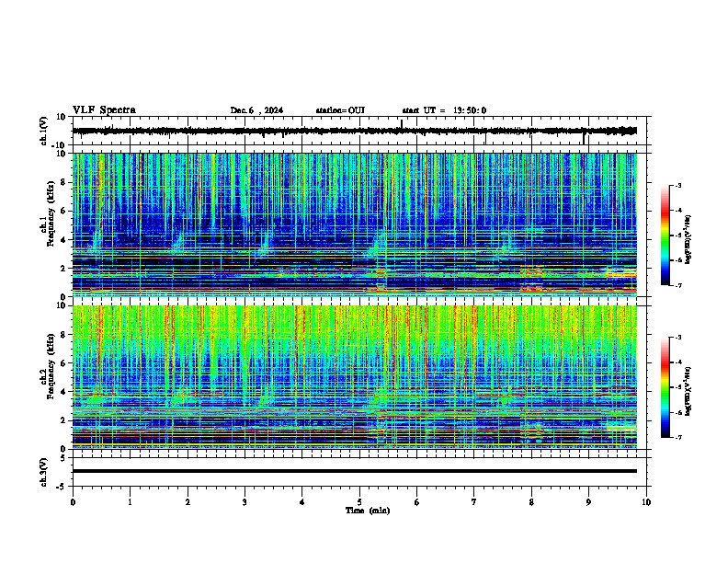Click inside the ch.2 frequency spectrogram
Screen dimensions: 728x563
click(x=355, y=377)
